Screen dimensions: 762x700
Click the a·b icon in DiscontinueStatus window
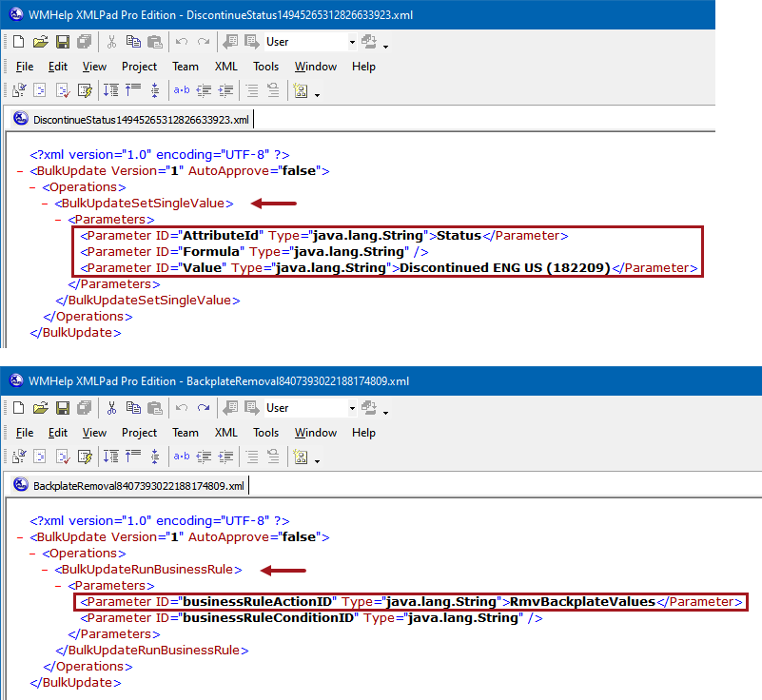pyautogui.click(x=181, y=91)
